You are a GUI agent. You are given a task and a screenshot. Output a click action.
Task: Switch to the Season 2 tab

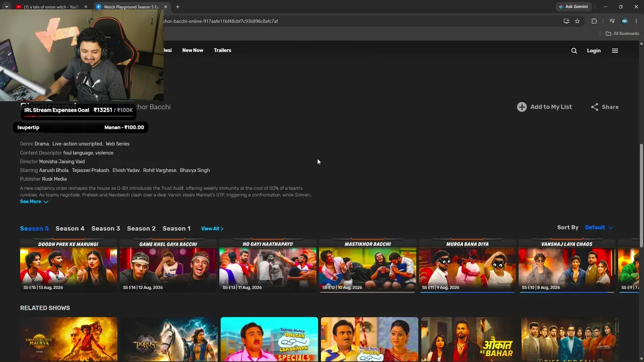point(141,229)
